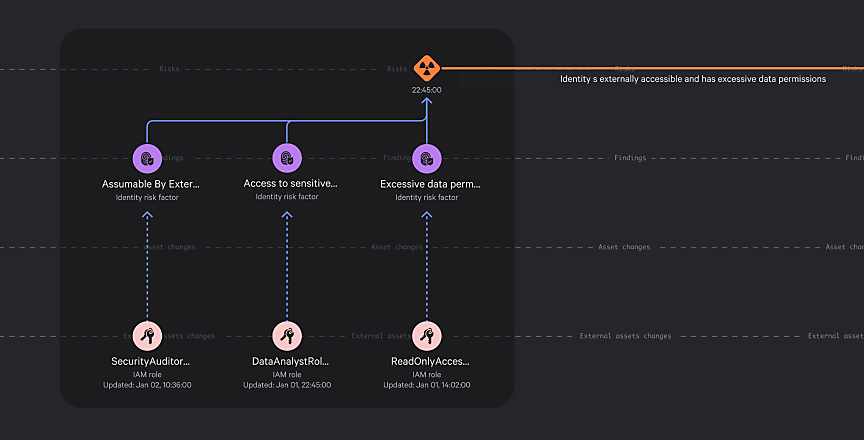Open the ReadOnlyAccess IAM role key icon
The height and width of the screenshot is (440, 864).
(427, 336)
